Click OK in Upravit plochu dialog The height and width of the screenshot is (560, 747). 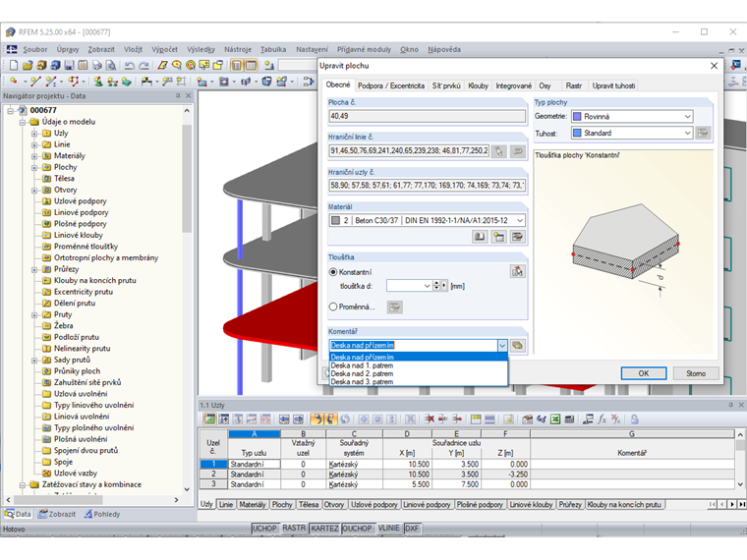click(644, 373)
